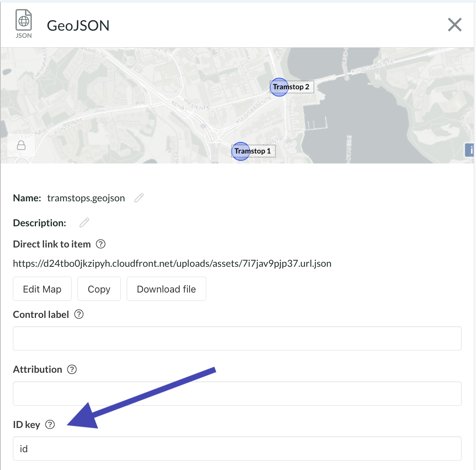Screen dimensions: 476x470
Task: Click the lock icon on the map
Action: (x=21, y=145)
